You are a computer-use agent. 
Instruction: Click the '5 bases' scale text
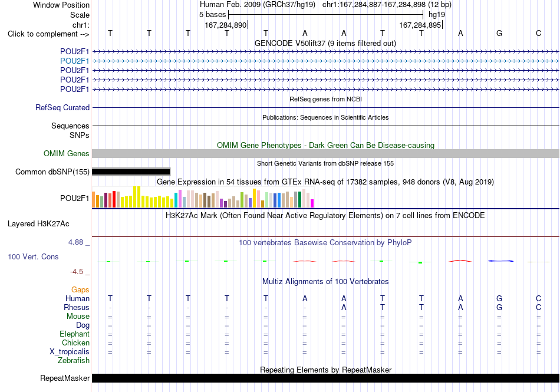click(212, 15)
